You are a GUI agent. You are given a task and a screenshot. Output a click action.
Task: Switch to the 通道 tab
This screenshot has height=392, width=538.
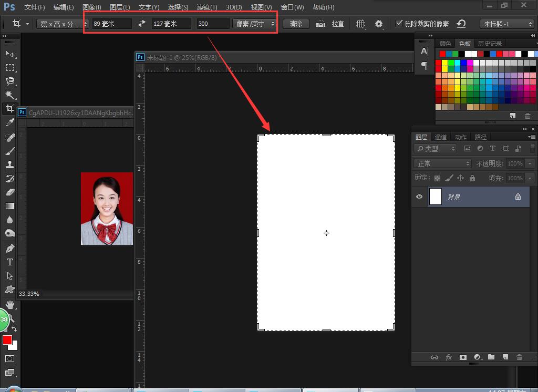coord(441,137)
